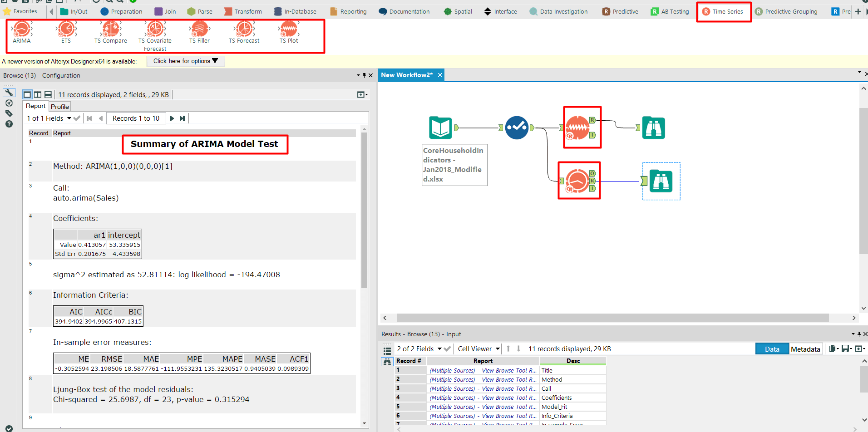Apply field selection in Results window
The width and height of the screenshot is (868, 432).
[x=447, y=349]
